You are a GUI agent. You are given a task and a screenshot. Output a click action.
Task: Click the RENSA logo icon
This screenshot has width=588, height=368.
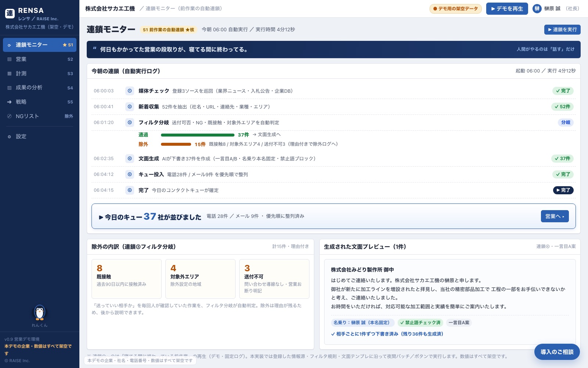point(10,14)
